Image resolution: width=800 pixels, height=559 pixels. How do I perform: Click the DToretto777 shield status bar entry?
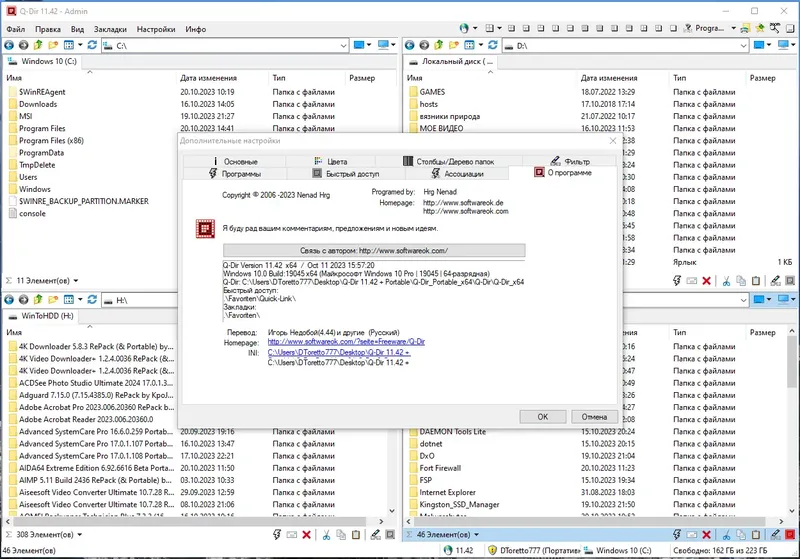535,550
